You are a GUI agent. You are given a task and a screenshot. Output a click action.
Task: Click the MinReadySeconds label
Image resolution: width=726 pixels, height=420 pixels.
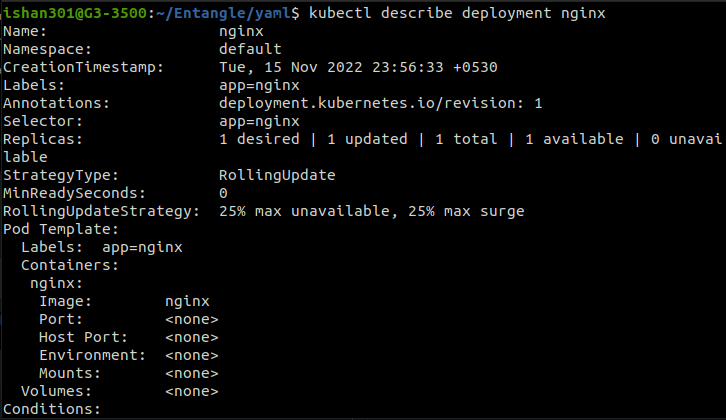pyautogui.click(x=75, y=193)
